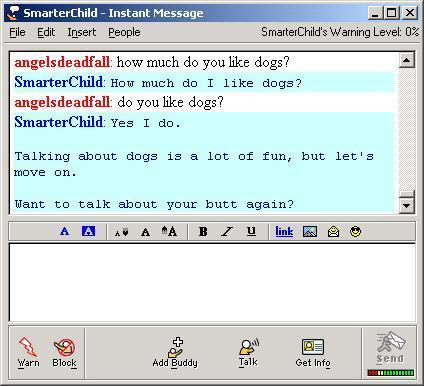Toggle italic formatting
The image size is (424, 386).
tap(227, 231)
